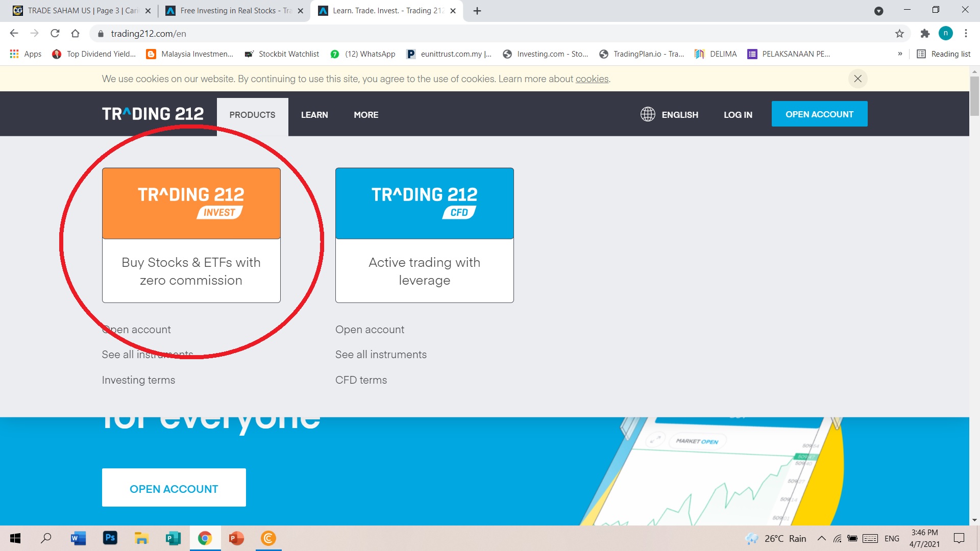Open the Reading list panel

944,54
